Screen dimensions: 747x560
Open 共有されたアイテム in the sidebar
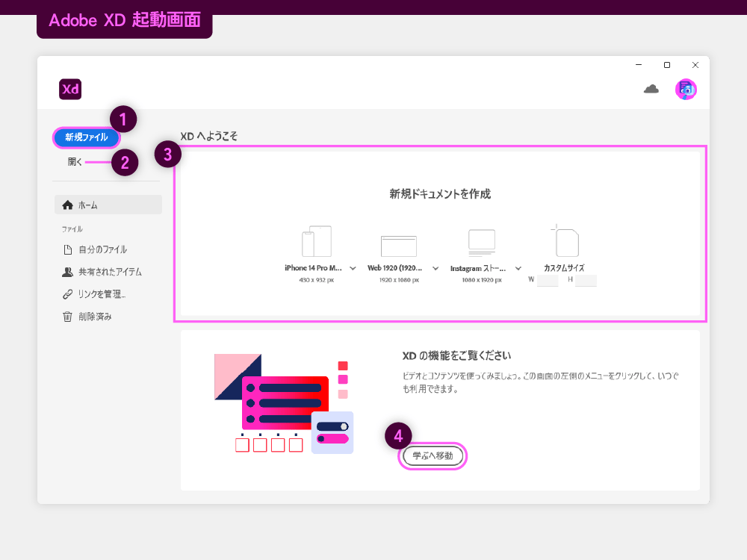point(102,272)
